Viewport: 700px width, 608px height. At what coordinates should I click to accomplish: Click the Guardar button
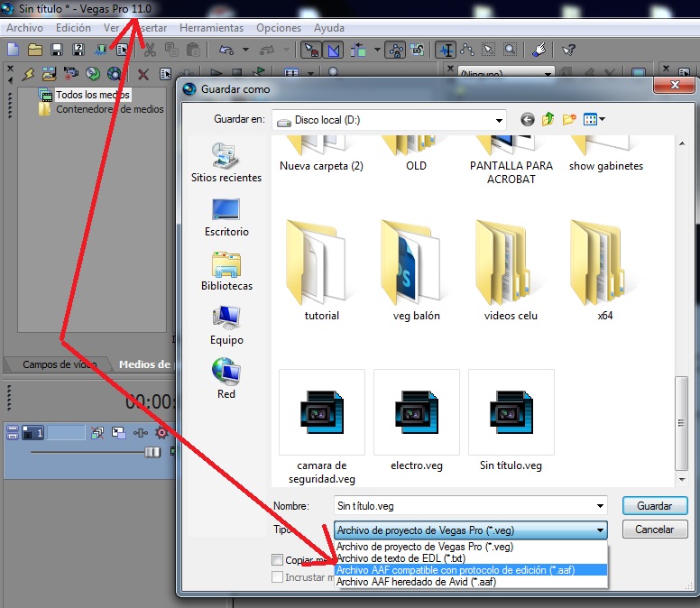point(655,506)
